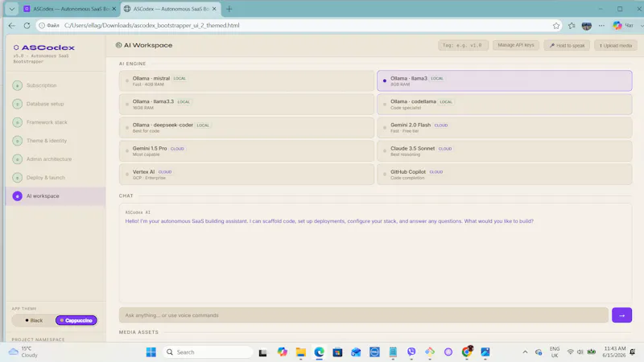Viewport: 644px width, 362px height.
Task: Open Copilot from the taskbar
Action: click(x=283, y=352)
